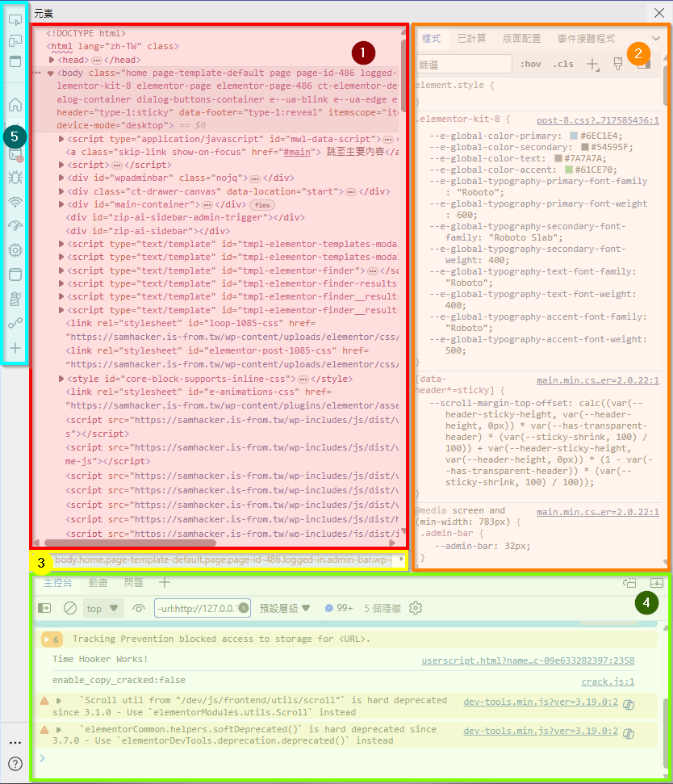Expand the Tracking Prevention message group
673x784 pixels.
pyautogui.click(x=51, y=639)
